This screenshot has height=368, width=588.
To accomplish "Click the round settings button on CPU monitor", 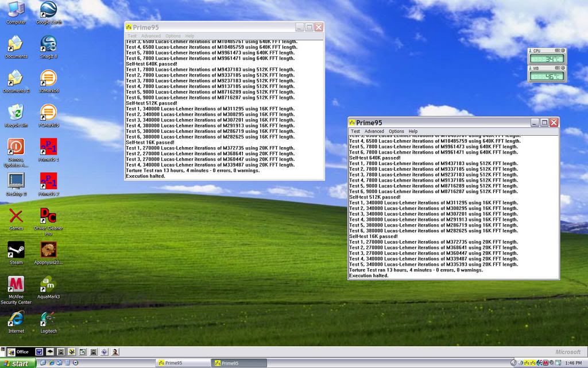I will point(563,51).
